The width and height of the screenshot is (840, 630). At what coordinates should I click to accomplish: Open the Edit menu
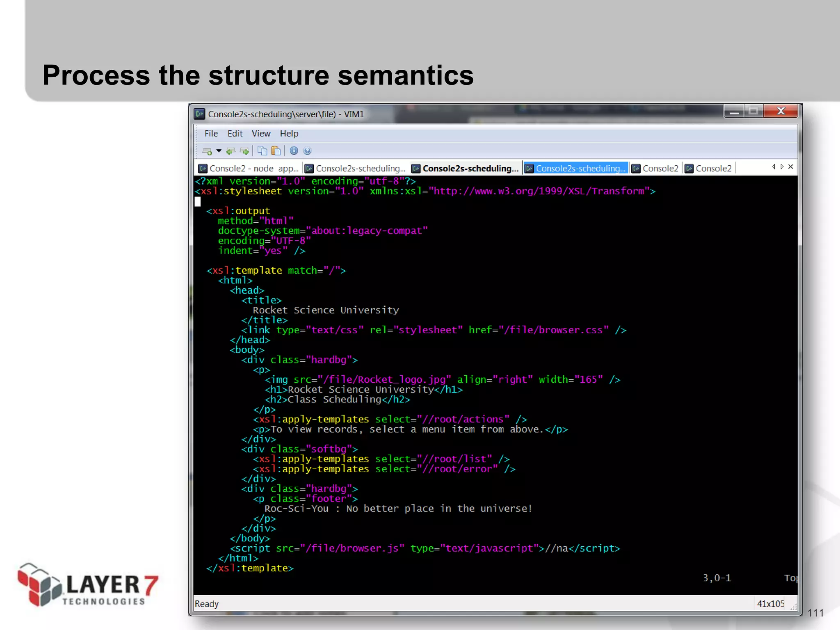(235, 134)
